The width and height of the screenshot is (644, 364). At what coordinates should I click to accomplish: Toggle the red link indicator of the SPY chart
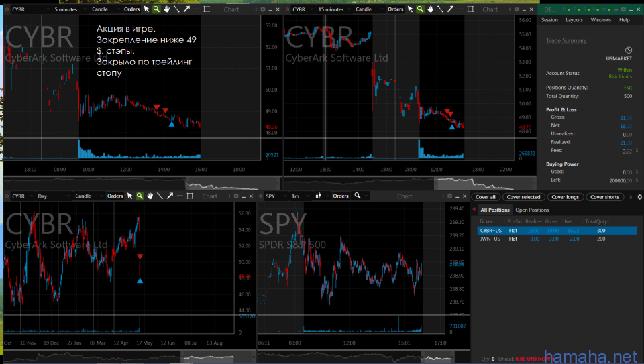(261, 196)
